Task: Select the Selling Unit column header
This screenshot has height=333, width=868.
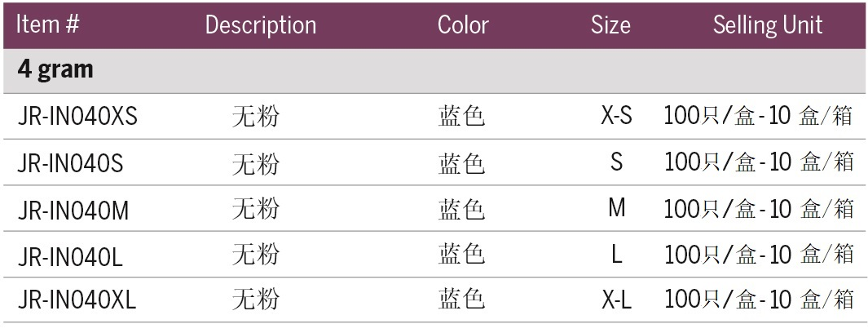Action: 767,25
